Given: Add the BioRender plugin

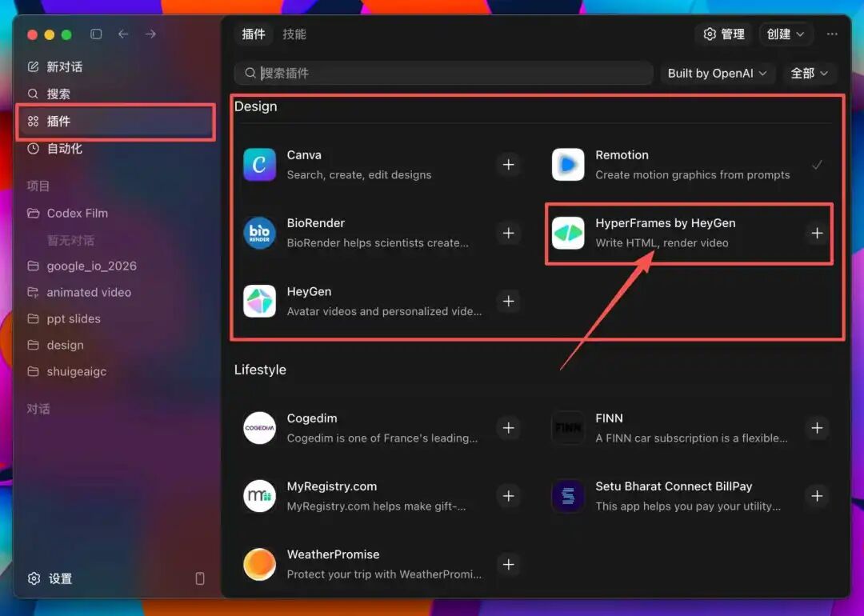Looking at the screenshot, I should [x=509, y=233].
